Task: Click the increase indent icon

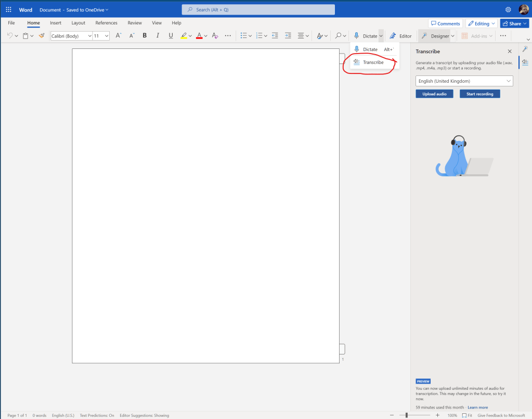Action: [x=288, y=36]
